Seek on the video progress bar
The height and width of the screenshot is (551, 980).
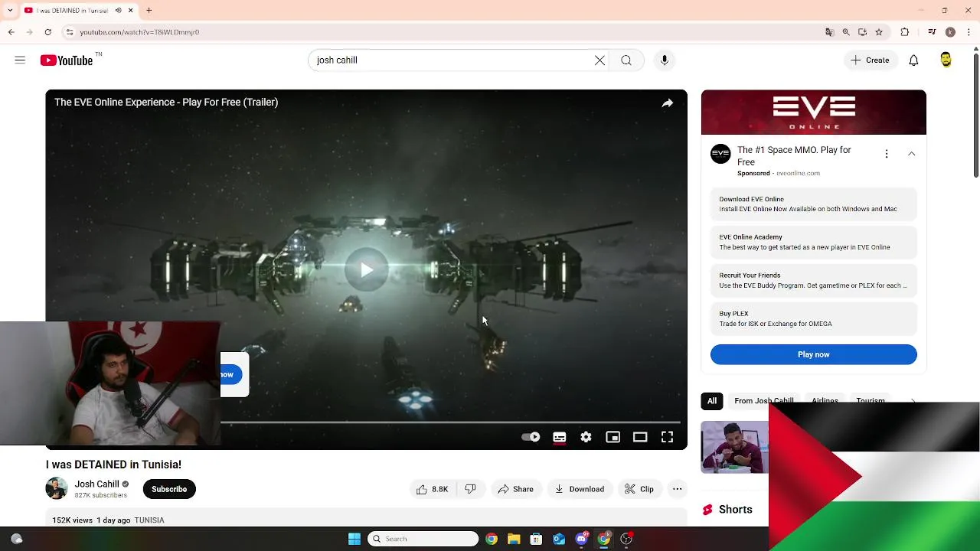(450, 422)
